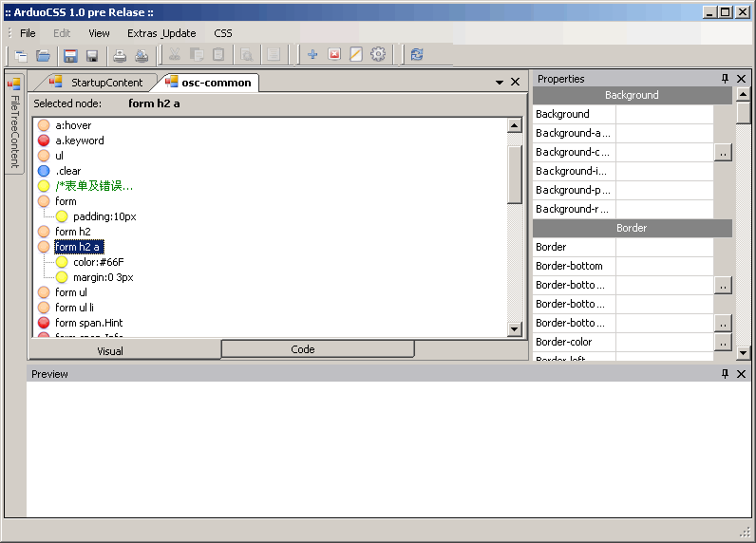Open the File menu
This screenshot has height=543, width=756.
[28, 33]
